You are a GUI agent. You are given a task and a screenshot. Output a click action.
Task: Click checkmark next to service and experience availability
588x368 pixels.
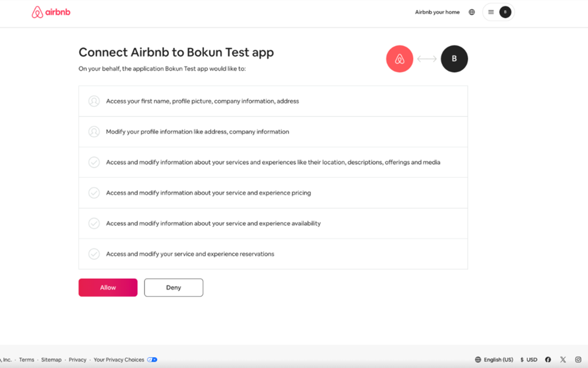click(94, 223)
